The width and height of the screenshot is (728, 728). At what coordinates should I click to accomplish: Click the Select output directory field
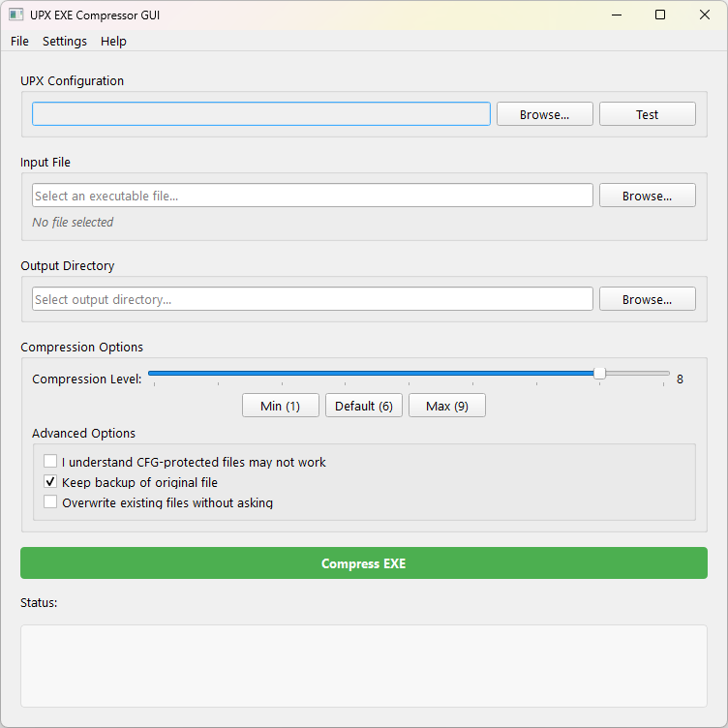point(313,299)
